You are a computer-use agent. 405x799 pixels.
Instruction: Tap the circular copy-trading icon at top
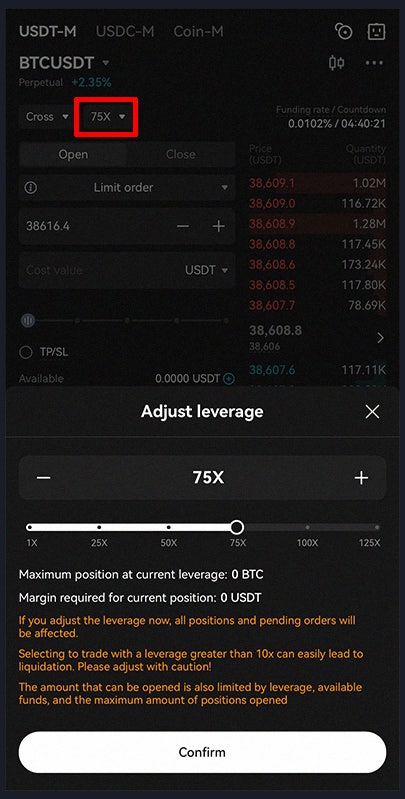343,32
